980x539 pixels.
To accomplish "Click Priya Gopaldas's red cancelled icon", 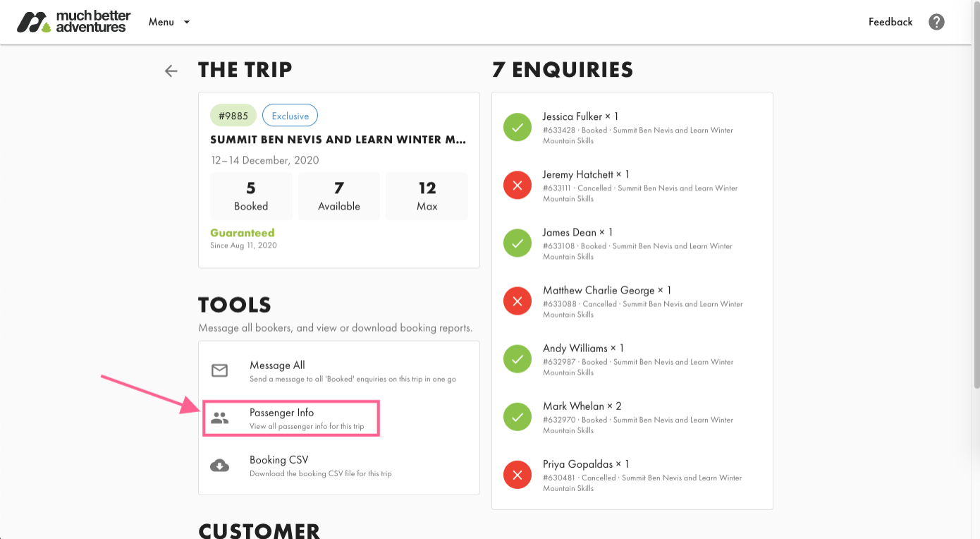I will click(x=517, y=476).
